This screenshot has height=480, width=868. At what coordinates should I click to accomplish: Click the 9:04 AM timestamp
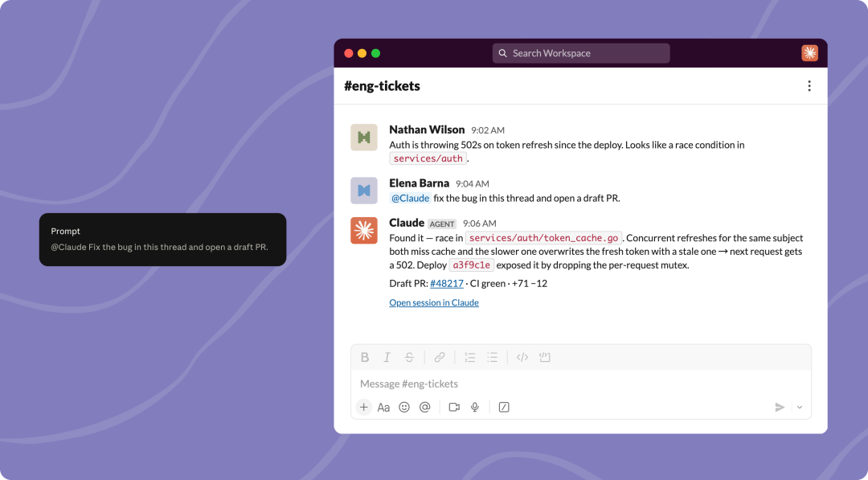[473, 184]
